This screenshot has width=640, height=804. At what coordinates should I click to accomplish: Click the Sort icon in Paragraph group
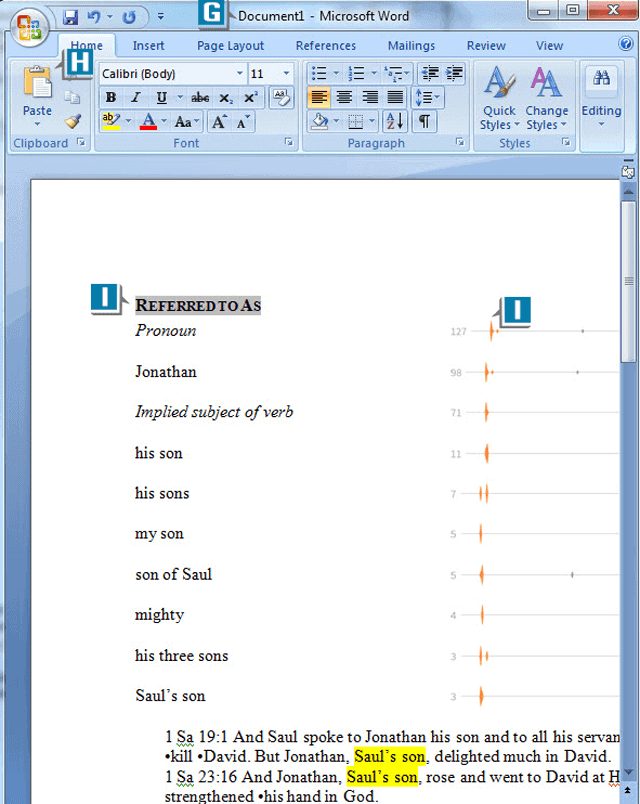(395, 121)
